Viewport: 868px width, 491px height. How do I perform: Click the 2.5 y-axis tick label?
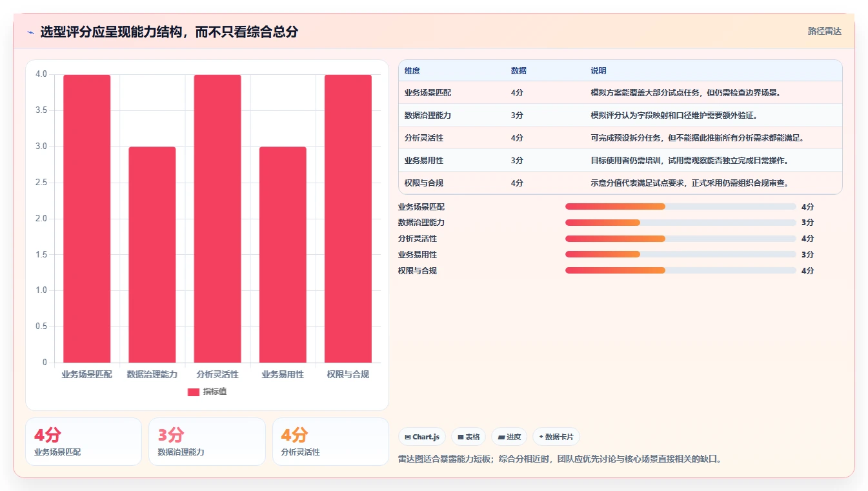click(x=41, y=183)
